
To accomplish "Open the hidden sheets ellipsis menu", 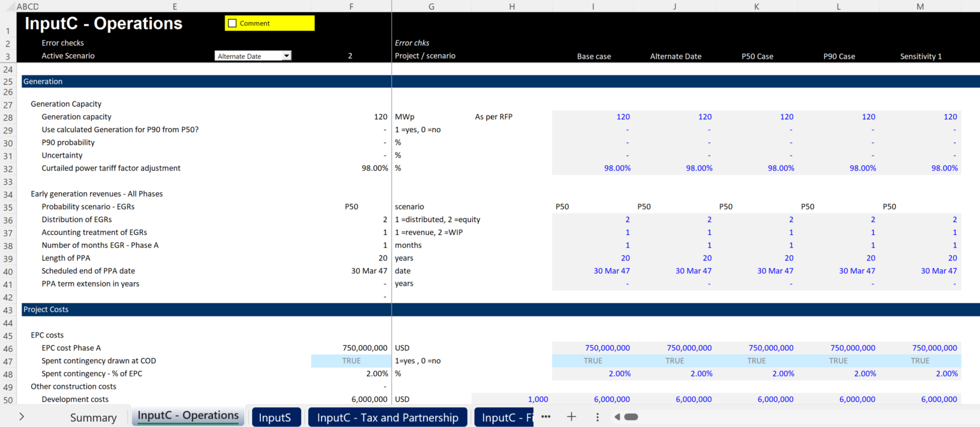I will [x=546, y=417].
